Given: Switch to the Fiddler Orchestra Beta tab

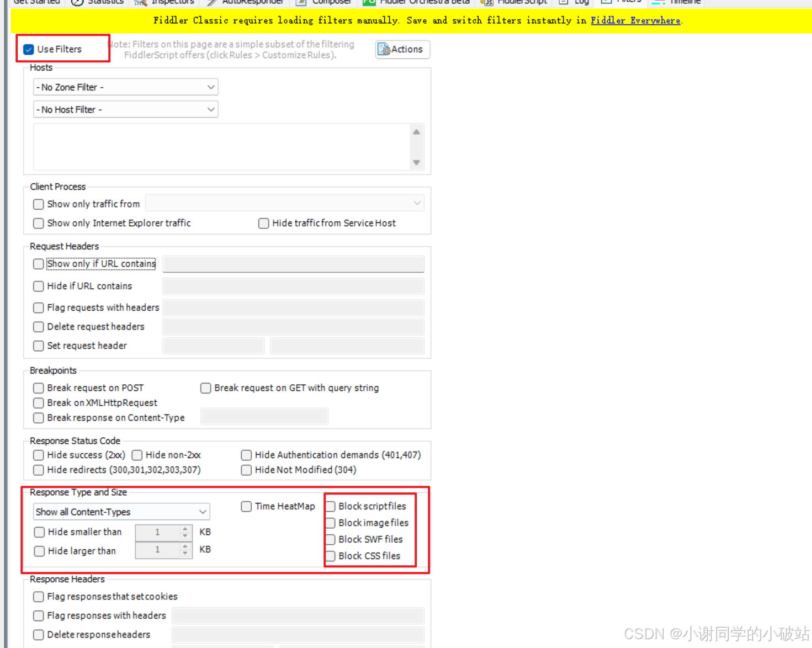Looking at the screenshot, I should coord(417,2).
